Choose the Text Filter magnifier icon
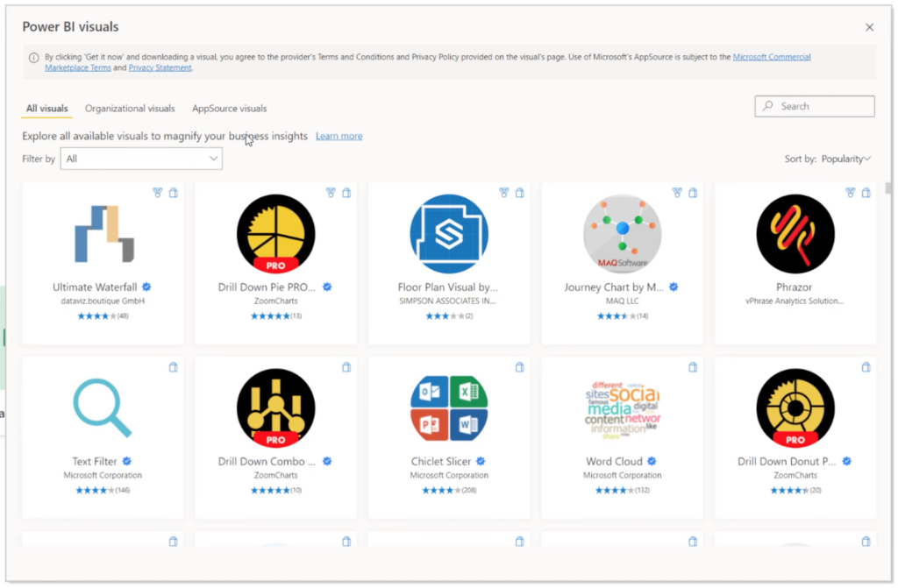Image resolution: width=898 pixels, height=588 pixels. coord(103,407)
